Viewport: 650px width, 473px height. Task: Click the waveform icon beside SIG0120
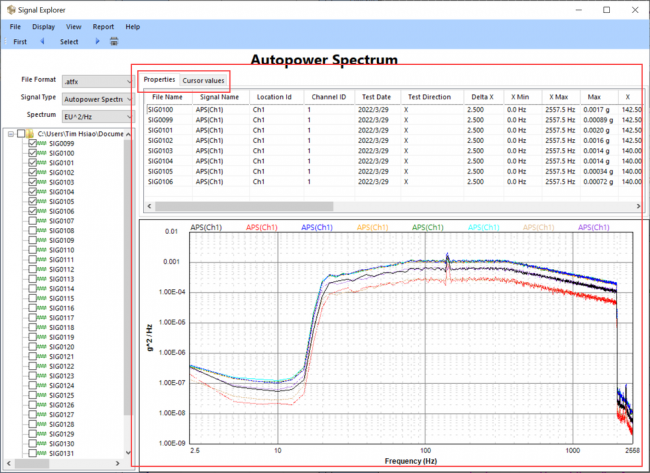42,347
